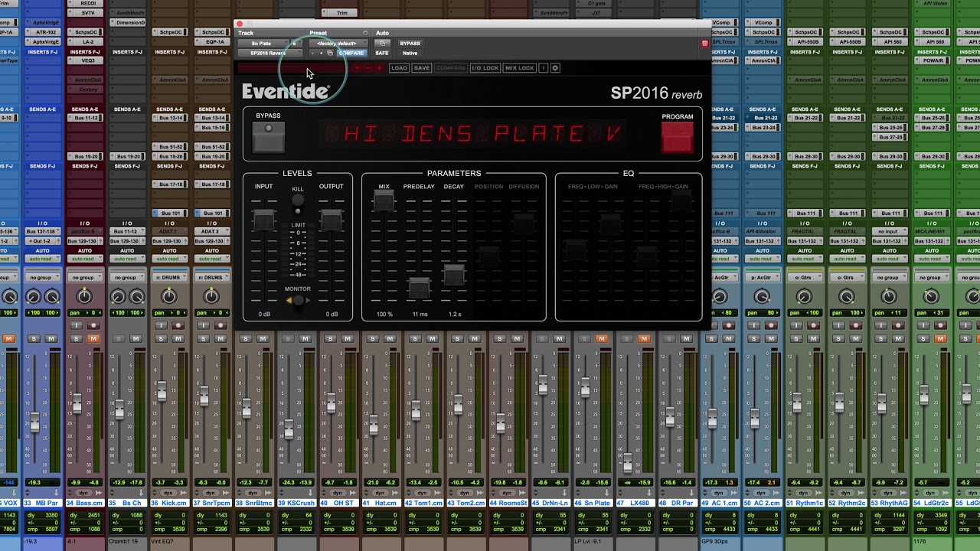This screenshot has width=980, height=551.
Task: Open the Sn Plate track selector dropdown
Action: click(x=265, y=44)
